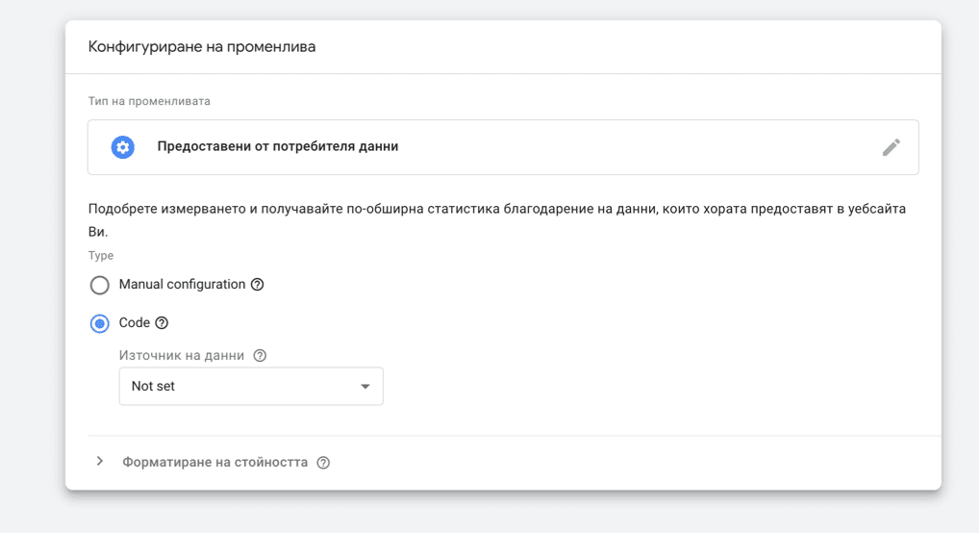Click the Конфигуриране на променлива header
980x533 pixels.
pyautogui.click(x=202, y=46)
